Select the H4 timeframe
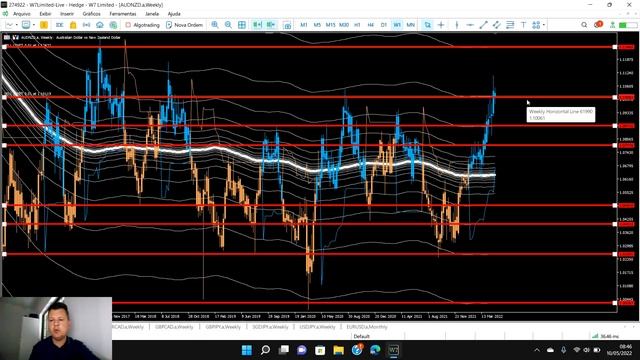640x360 pixels. [x=371, y=25]
